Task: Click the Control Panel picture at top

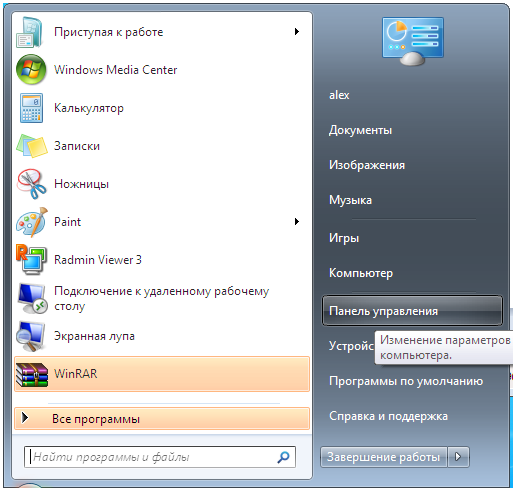Action: click(x=413, y=41)
